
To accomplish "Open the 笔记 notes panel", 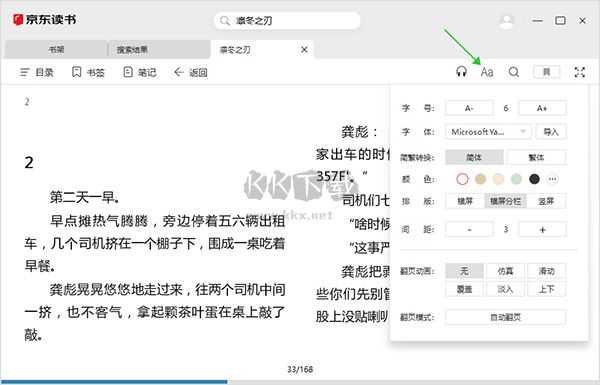I will pyautogui.click(x=140, y=72).
